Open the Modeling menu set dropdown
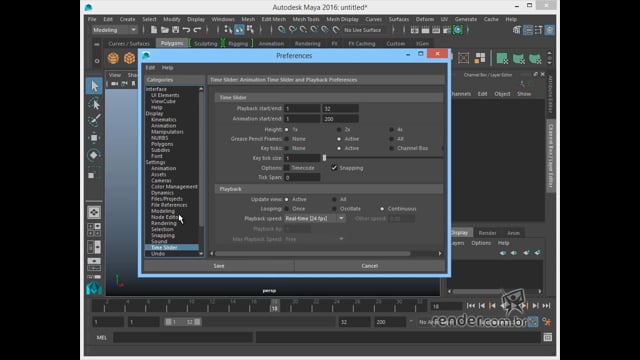This screenshot has height=360, width=640. pyautogui.click(x=114, y=30)
